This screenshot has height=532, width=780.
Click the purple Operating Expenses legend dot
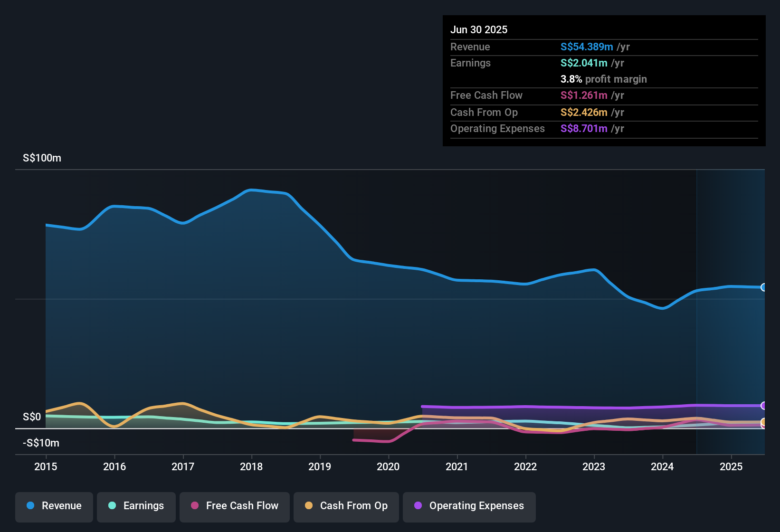[x=418, y=505]
